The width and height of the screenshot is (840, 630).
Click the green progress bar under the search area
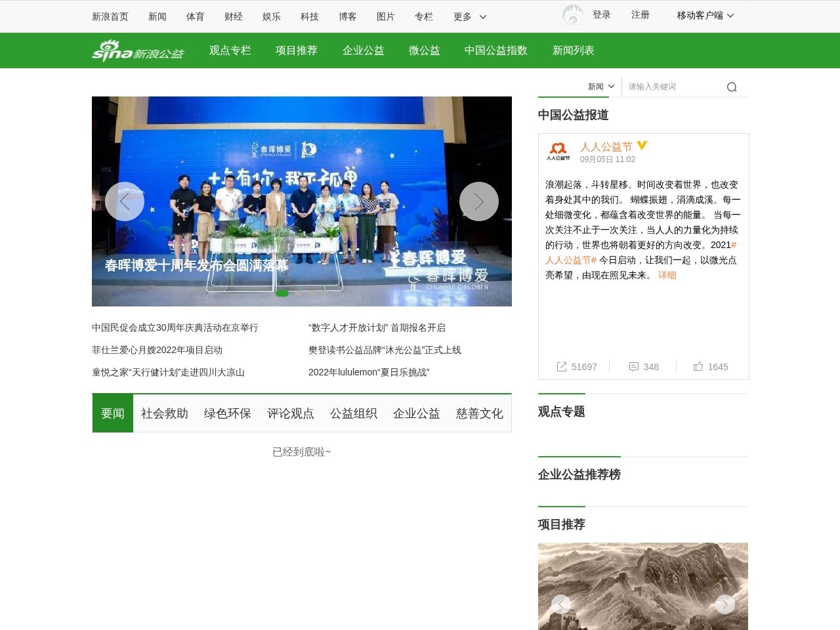click(x=578, y=96)
